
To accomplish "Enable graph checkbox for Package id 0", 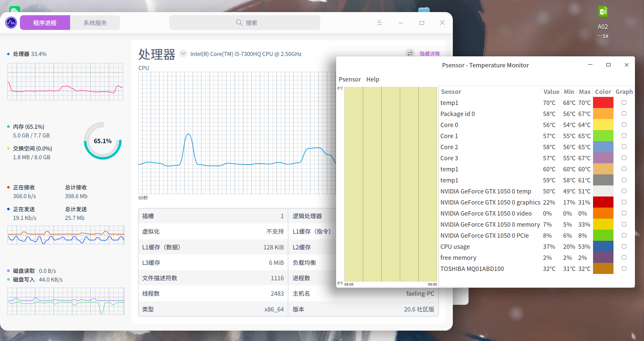I will coord(624,114).
